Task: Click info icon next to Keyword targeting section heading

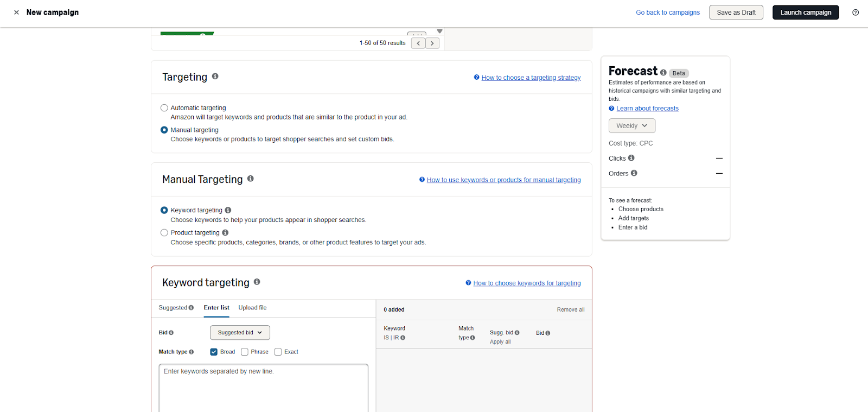Action: pos(257,282)
